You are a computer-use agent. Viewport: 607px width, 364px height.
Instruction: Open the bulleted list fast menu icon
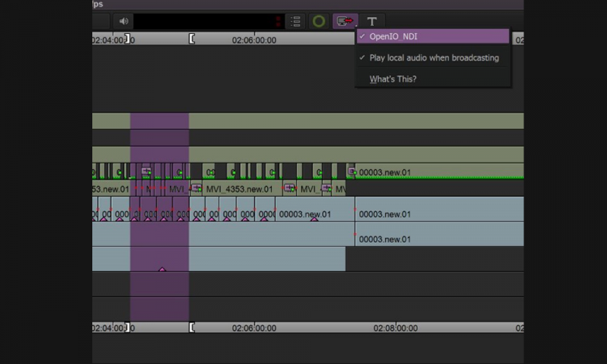click(295, 21)
